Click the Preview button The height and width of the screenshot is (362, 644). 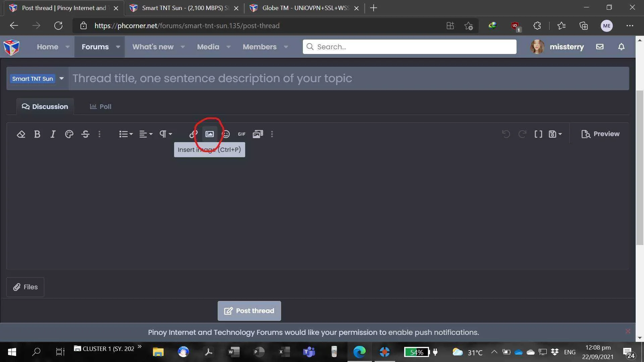coord(600,134)
